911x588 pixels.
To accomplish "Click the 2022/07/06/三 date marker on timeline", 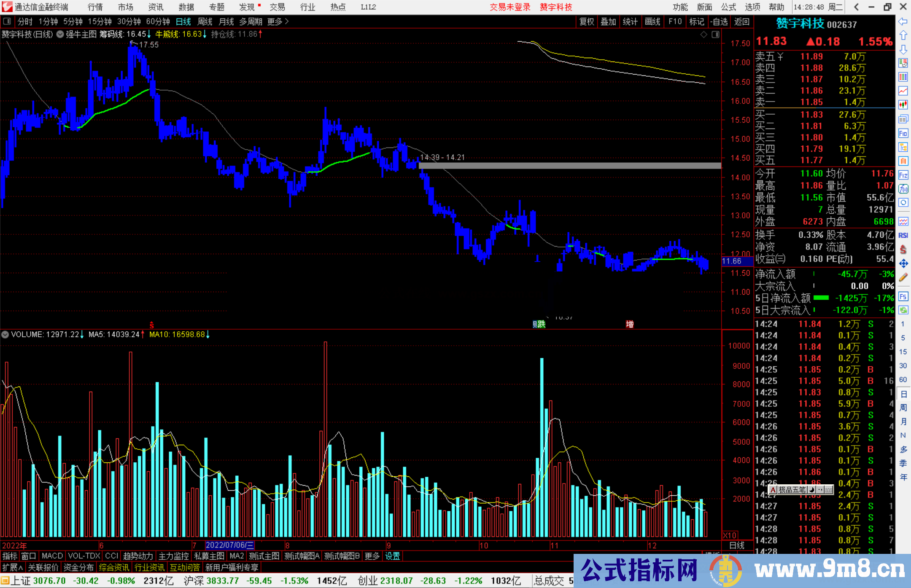I will click(x=230, y=545).
